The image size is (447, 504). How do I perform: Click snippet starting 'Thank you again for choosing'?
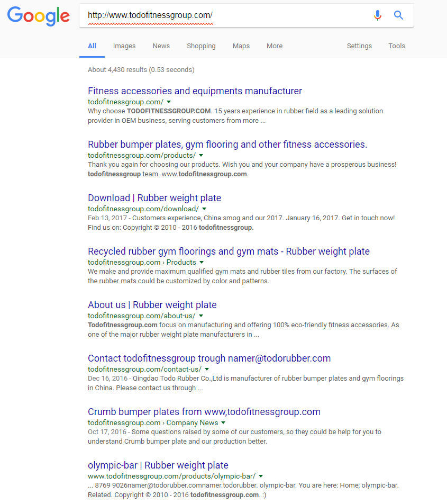click(x=242, y=169)
